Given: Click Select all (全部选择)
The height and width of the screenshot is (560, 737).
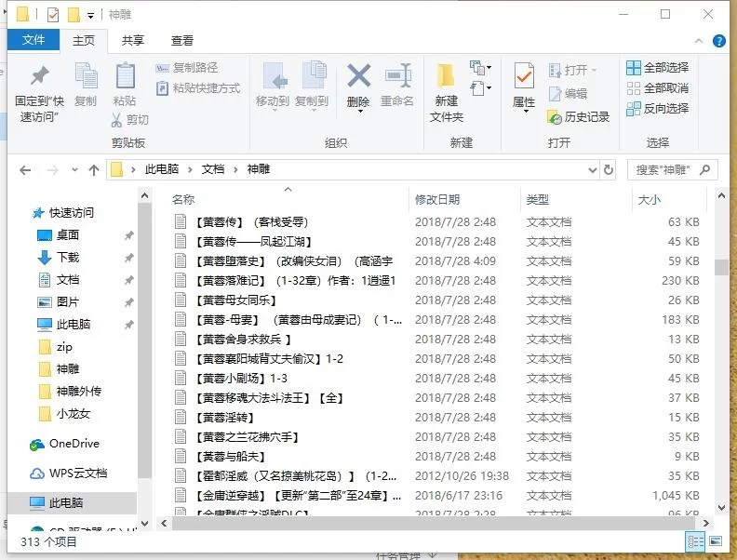Looking at the screenshot, I should (x=658, y=68).
